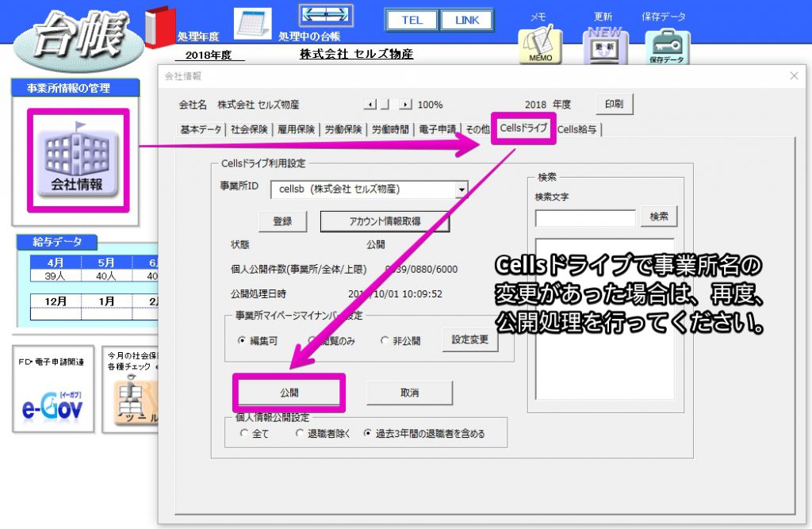Click the アカウント情報取得 button
The height and width of the screenshot is (529, 812).
click(385, 221)
